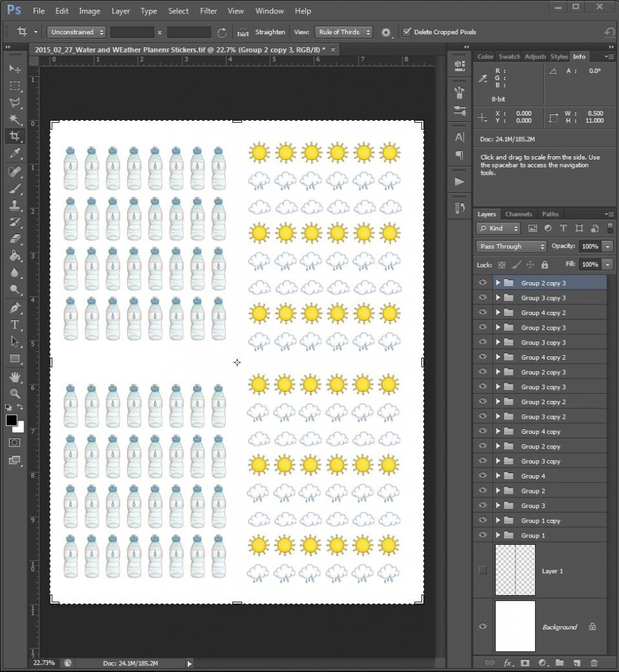Select the Magic Wand tool

(x=15, y=119)
